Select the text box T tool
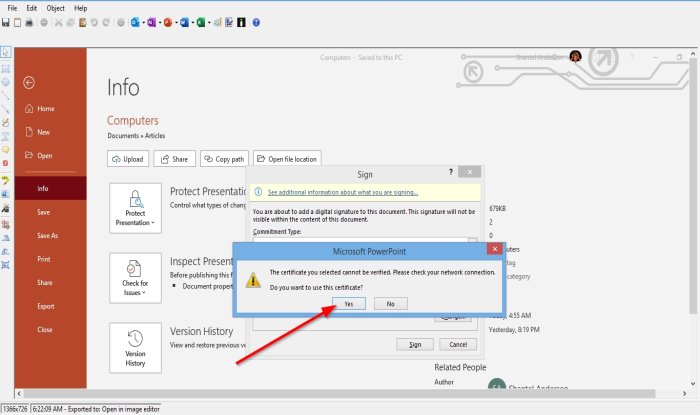 (5, 136)
